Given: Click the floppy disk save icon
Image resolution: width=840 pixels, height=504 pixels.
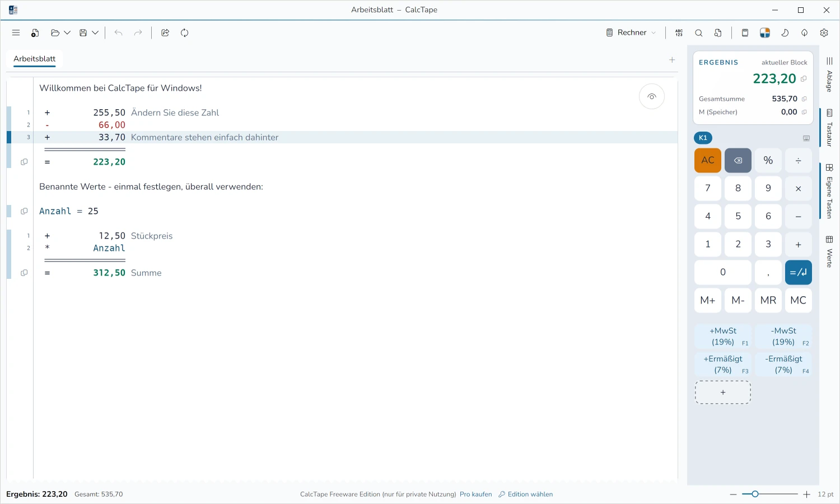Looking at the screenshot, I should tap(83, 33).
